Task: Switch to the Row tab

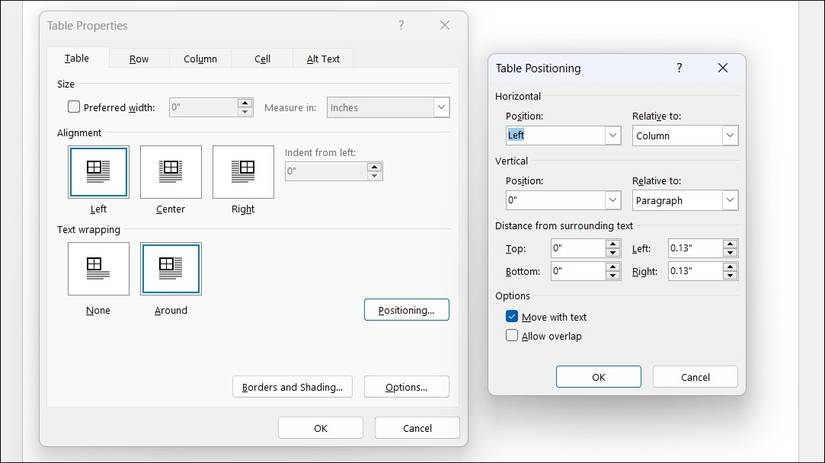Action: [x=139, y=59]
